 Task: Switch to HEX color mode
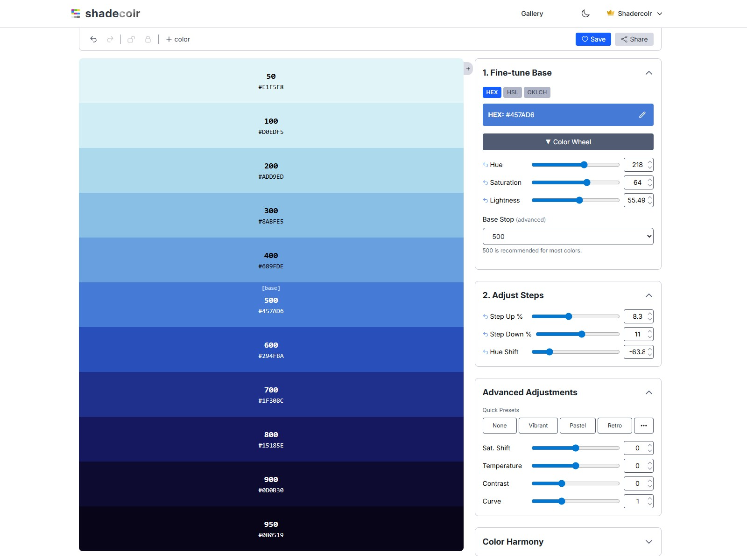click(492, 92)
